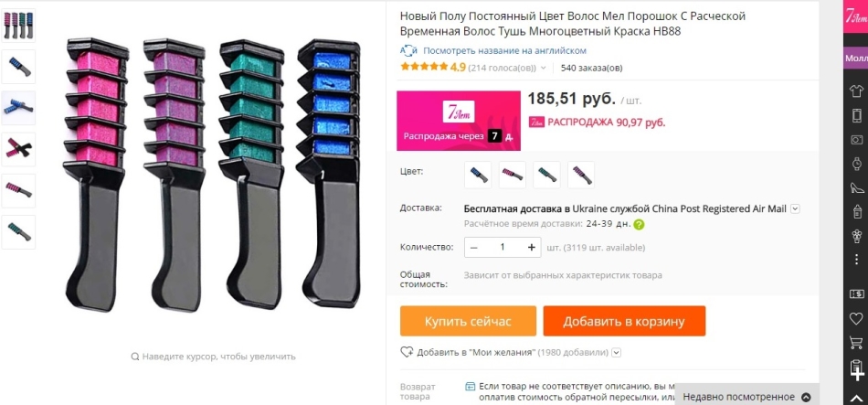Image resolution: width=868 pixels, height=405 pixels.
Task: Open the phone category icon in sidebar
Action: tap(856, 115)
